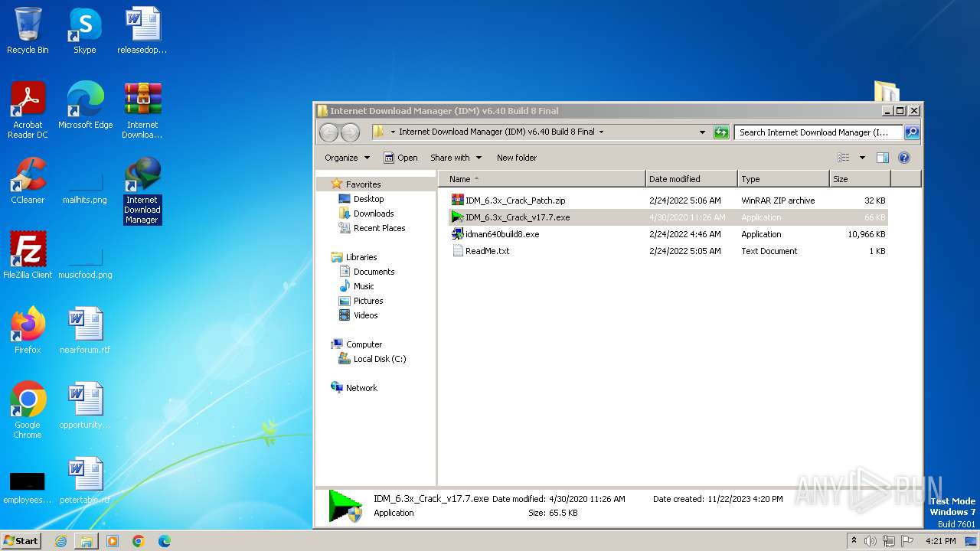This screenshot has height=551, width=980.
Task: Open Skype desktop shortcut
Action: click(x=85, y=31)
